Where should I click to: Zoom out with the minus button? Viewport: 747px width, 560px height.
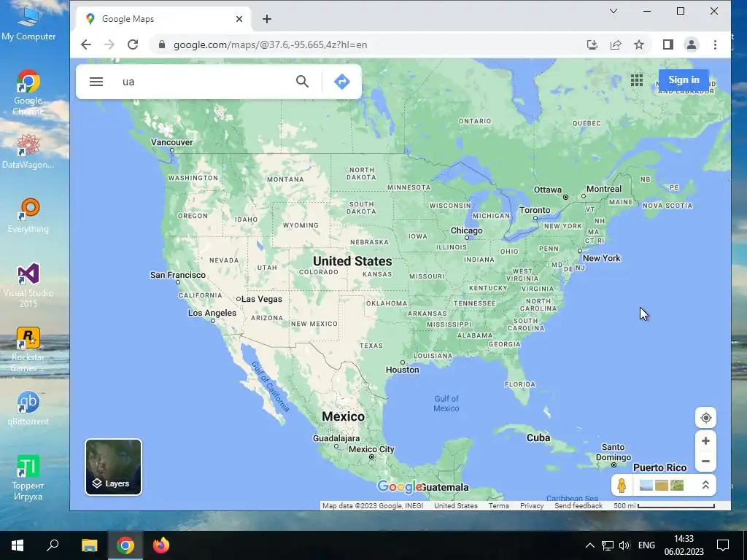pyautogui.click(x=705, y=461)
